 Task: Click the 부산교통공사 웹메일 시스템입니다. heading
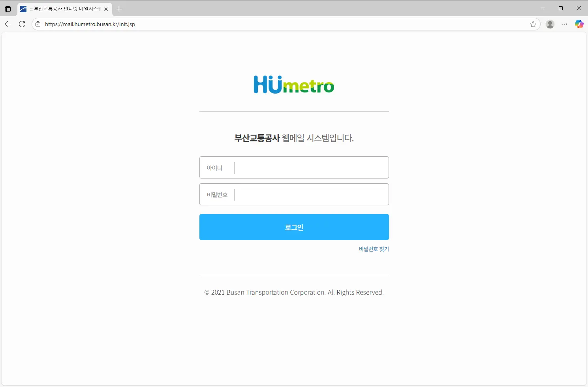294,138
